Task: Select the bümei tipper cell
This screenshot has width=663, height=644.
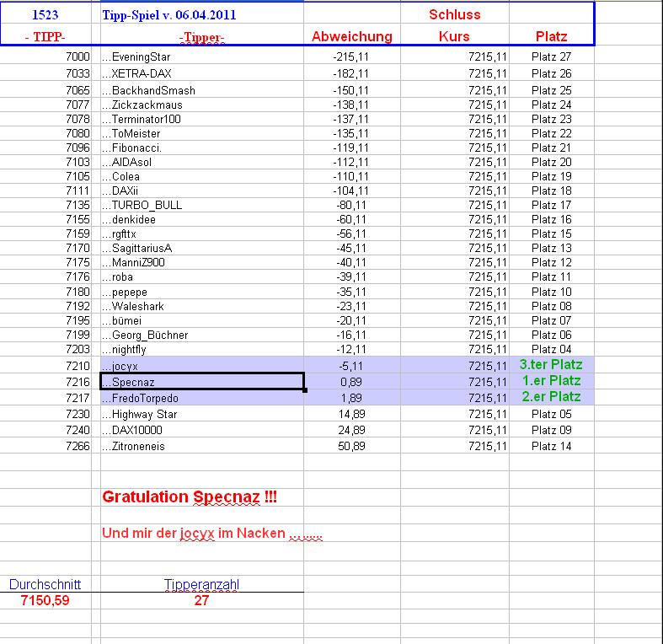Action: 201,320
